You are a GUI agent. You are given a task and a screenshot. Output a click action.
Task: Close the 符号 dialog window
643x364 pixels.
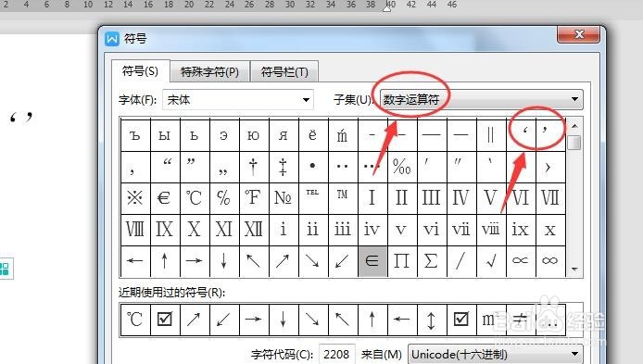pyautogui.click(x=579, y=34)
